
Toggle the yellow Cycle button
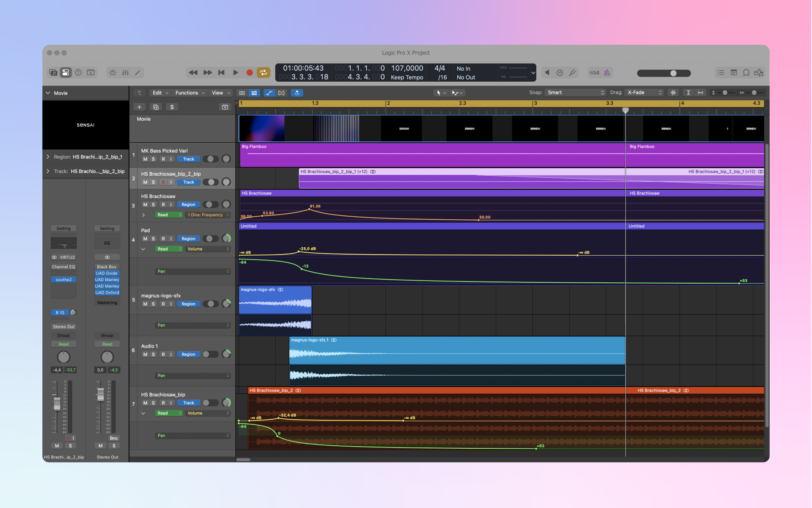[x=263, y=73]
